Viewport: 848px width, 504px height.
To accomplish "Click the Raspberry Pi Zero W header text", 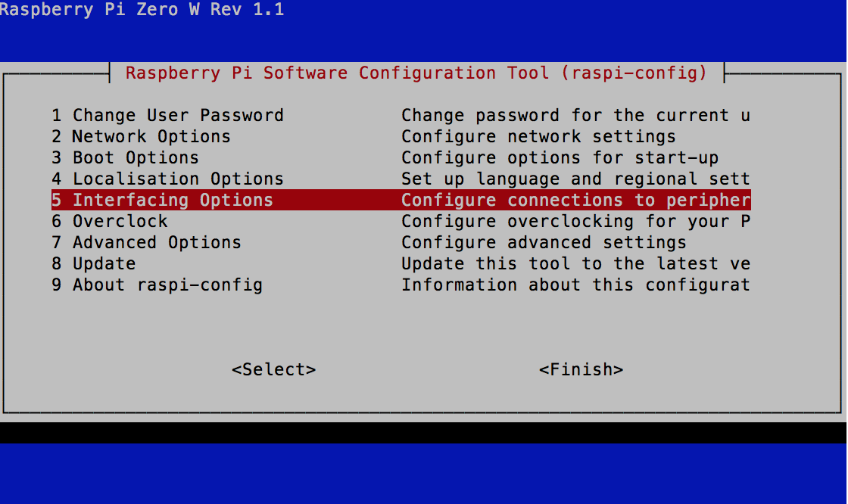I will click(144, 10).
